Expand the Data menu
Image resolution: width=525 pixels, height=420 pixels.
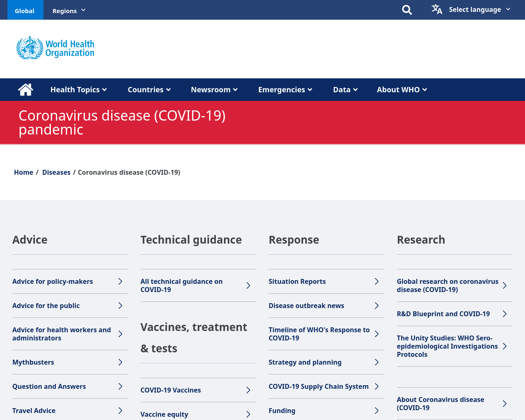point(345,89)
